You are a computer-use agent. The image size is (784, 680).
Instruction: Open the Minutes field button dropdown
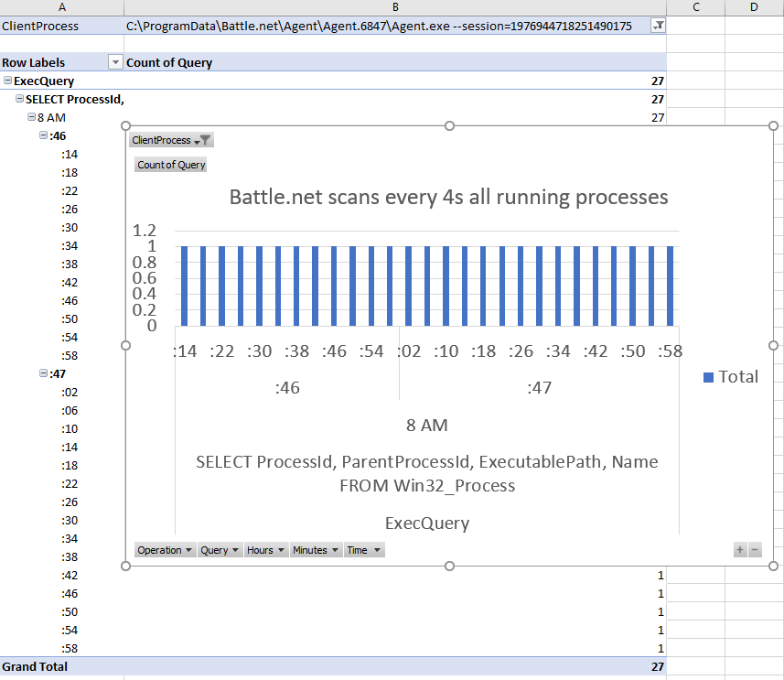(x=316, y=550)
